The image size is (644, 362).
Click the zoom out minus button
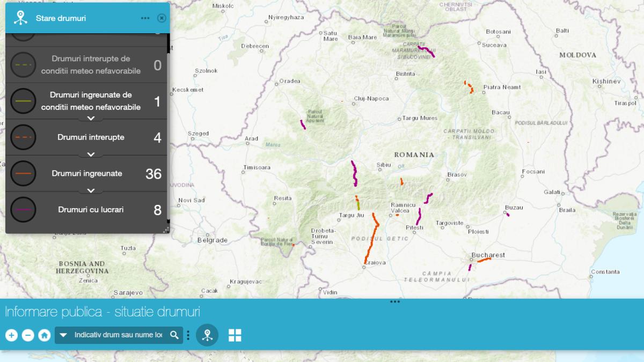pos(28,335)
